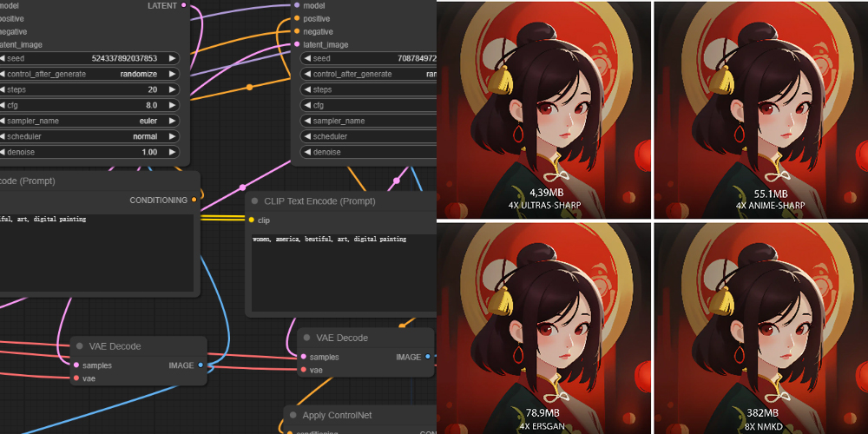
Task: Click the LATENT output port dot
Action: pos(184,5)
